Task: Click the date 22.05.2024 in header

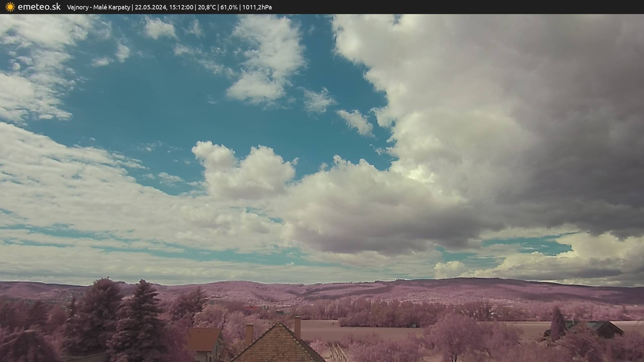Action: click(x=150, y=7)
